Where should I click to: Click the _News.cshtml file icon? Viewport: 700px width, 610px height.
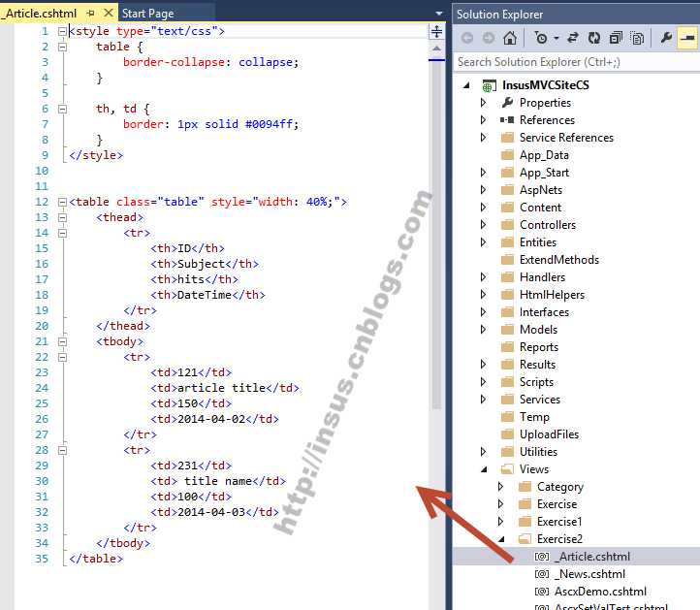[x=542, y=574]
